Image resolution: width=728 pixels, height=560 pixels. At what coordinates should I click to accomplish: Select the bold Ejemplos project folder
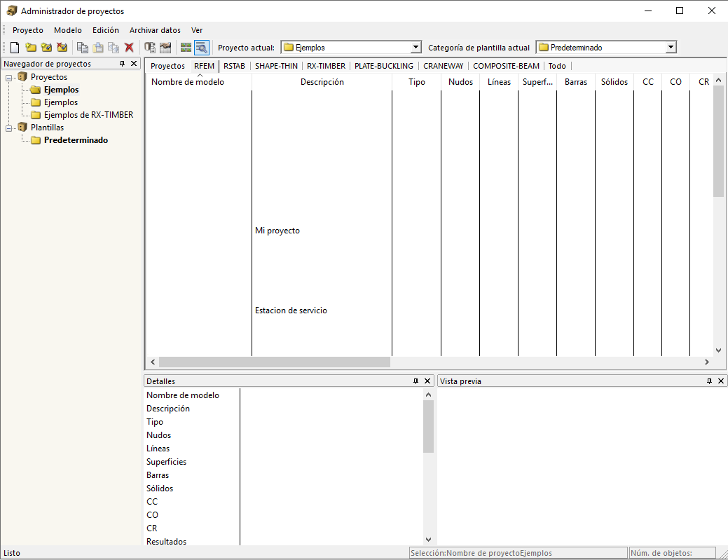point(61,90)
